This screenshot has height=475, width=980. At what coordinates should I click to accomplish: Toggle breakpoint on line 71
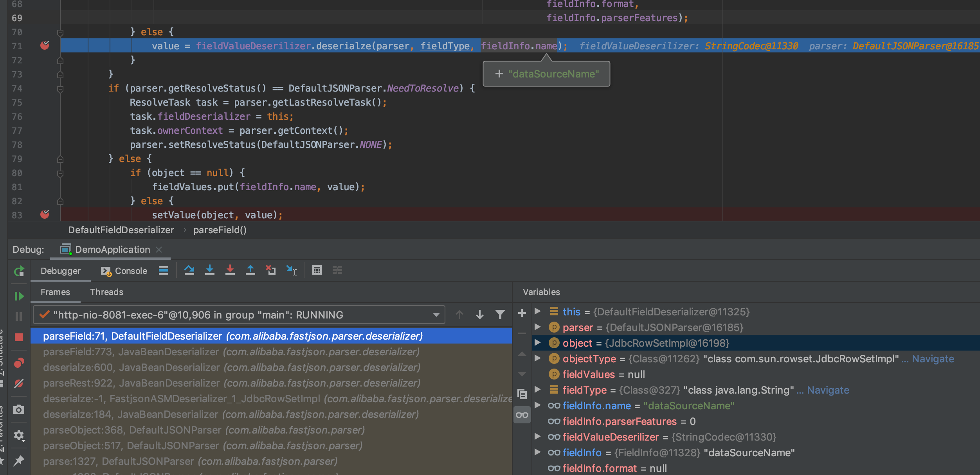pyautogui.click(x=45, y=46)
